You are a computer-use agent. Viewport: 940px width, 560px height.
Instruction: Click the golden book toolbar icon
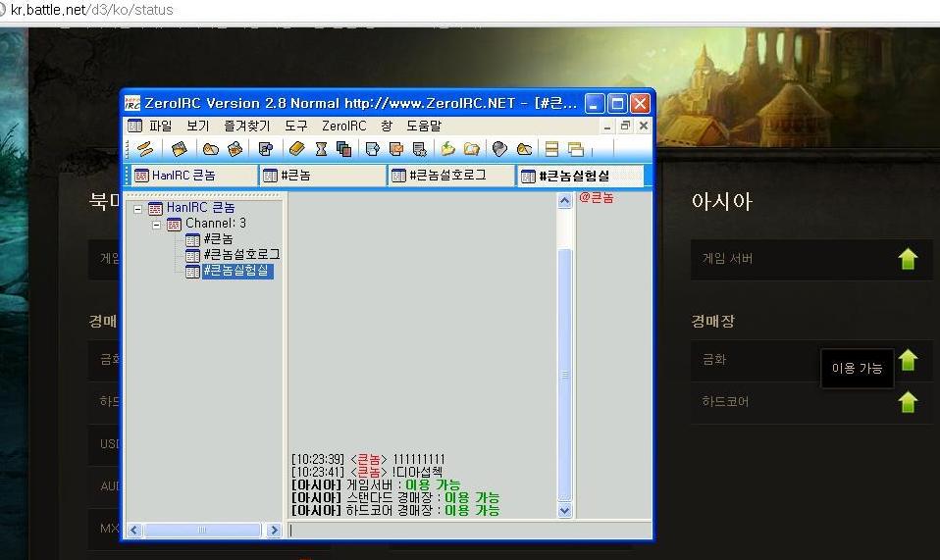296,148
